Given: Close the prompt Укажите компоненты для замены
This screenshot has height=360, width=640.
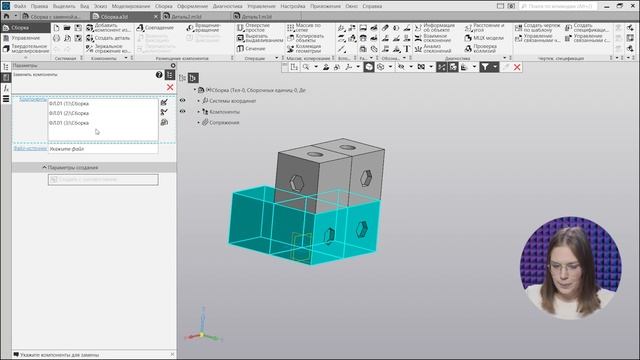Looking at the screenshot, I should (x=172, y=354).
